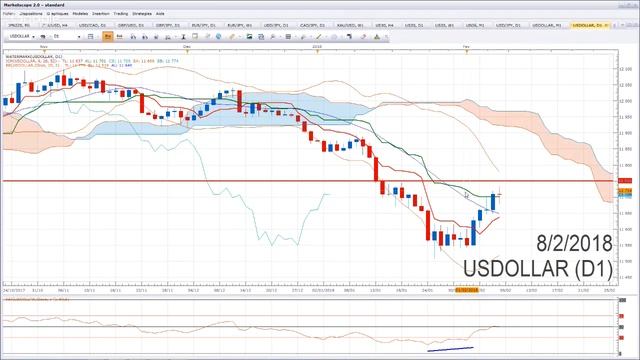The height and width of the screenshot is (360, 640).
Task: Switch to the USDOLLAR, M1 chart tab
Action: 547,25
